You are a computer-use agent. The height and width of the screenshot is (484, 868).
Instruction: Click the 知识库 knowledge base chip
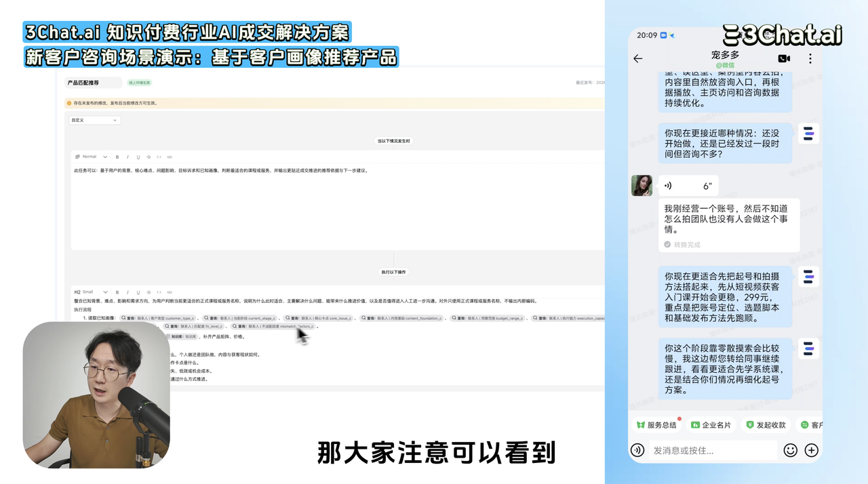pos(182,336)
